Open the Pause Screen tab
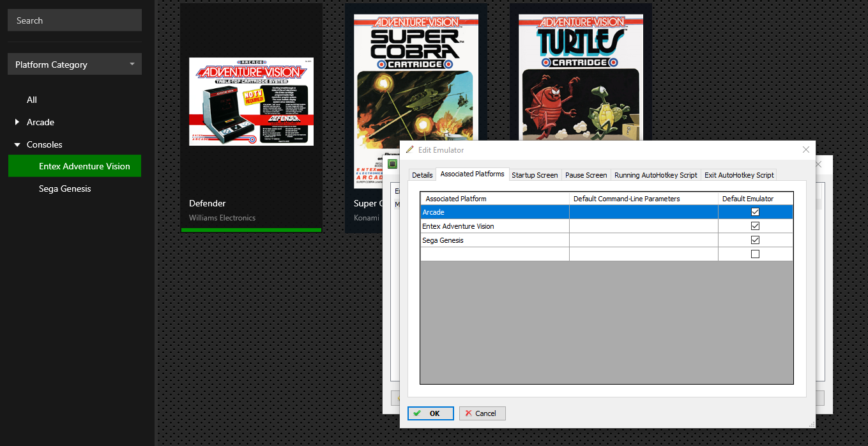Image resolution: width=868 pixels, height=446 pixels. coord(586,175)
